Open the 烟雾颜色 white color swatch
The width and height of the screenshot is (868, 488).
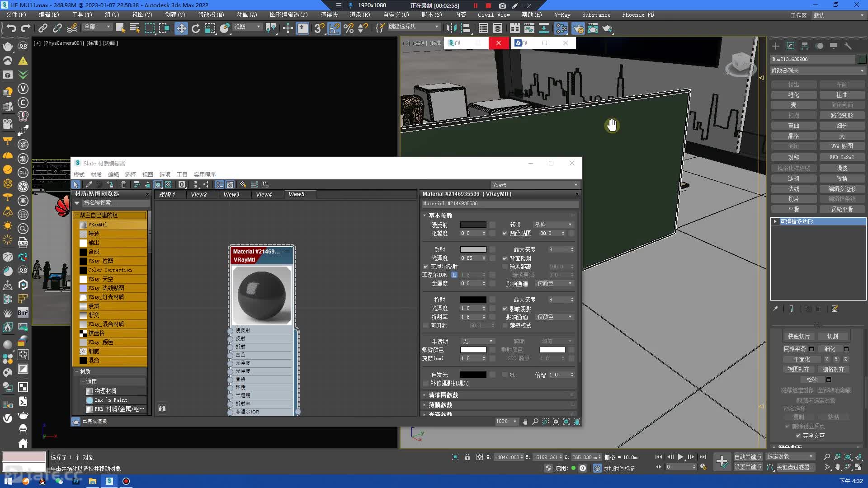(x=473, y=350)
